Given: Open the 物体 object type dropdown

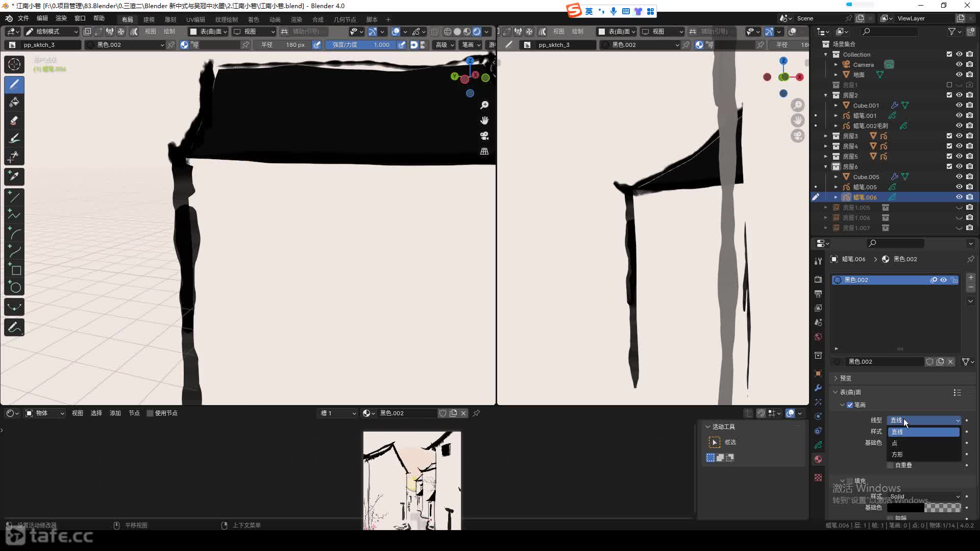Looking at the screenshot, I should [45, 413].
